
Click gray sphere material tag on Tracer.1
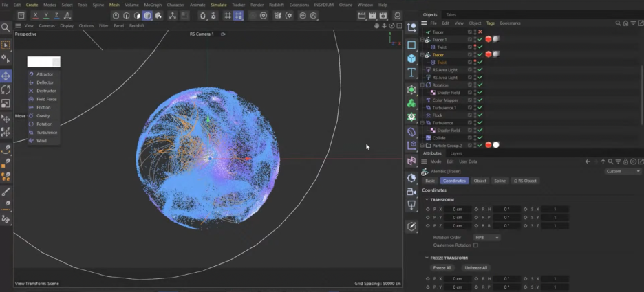(496, 39)
